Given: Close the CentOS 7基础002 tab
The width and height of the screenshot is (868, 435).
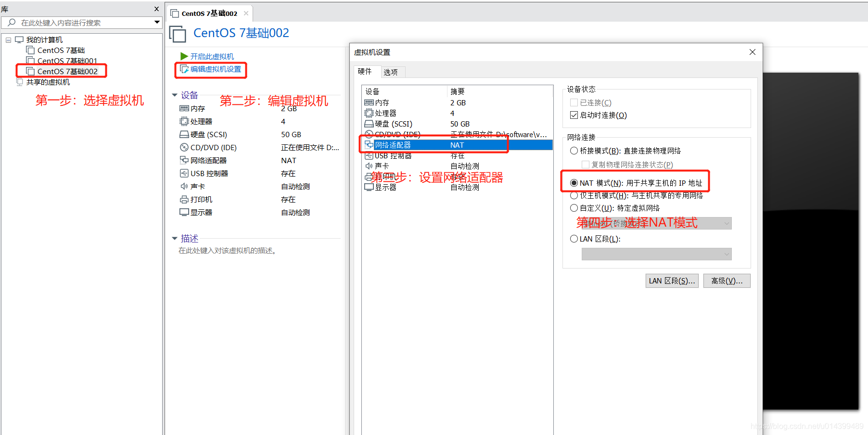Looking at the screenshot, I should click(246, 13).
